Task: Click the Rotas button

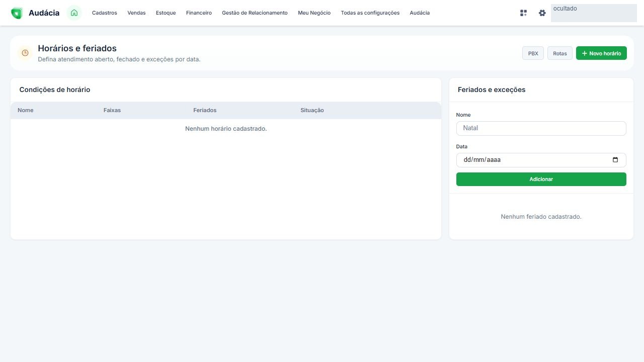Action: click(560, 53)
